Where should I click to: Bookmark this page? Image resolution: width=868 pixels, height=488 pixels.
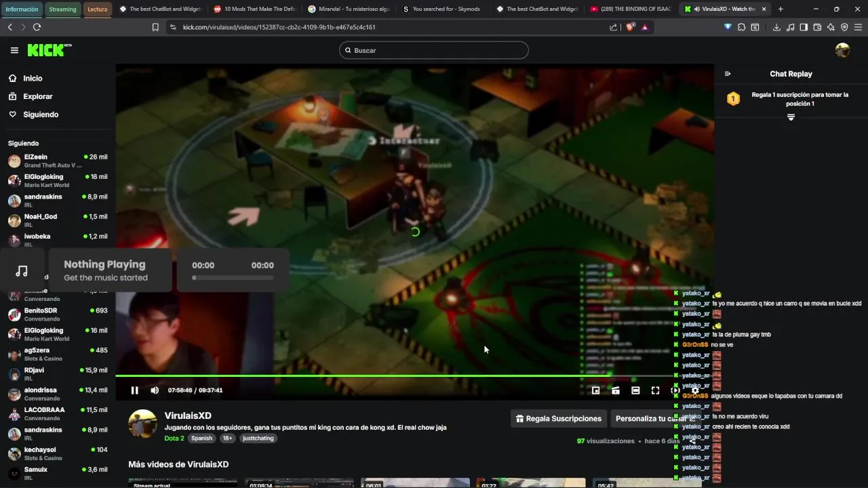[x=155, y=27]
